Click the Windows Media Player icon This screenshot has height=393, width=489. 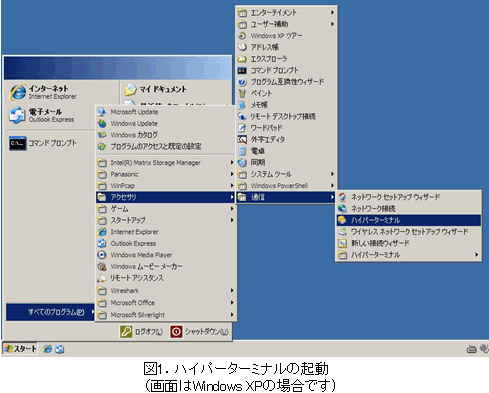coord(102,255)
